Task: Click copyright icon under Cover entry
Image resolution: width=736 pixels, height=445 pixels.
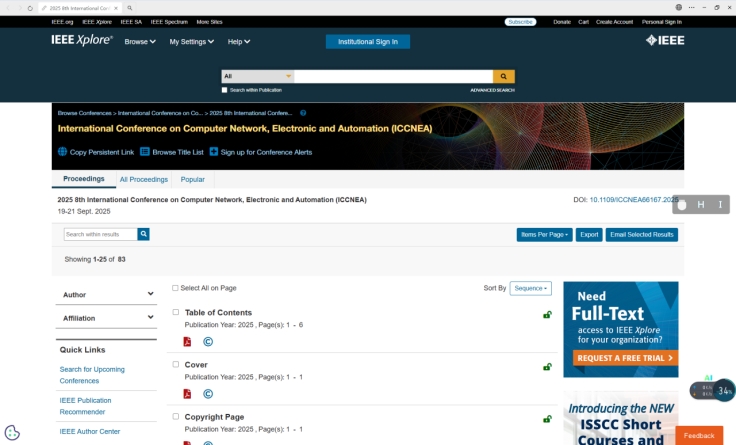Action: tap(208, 394)
